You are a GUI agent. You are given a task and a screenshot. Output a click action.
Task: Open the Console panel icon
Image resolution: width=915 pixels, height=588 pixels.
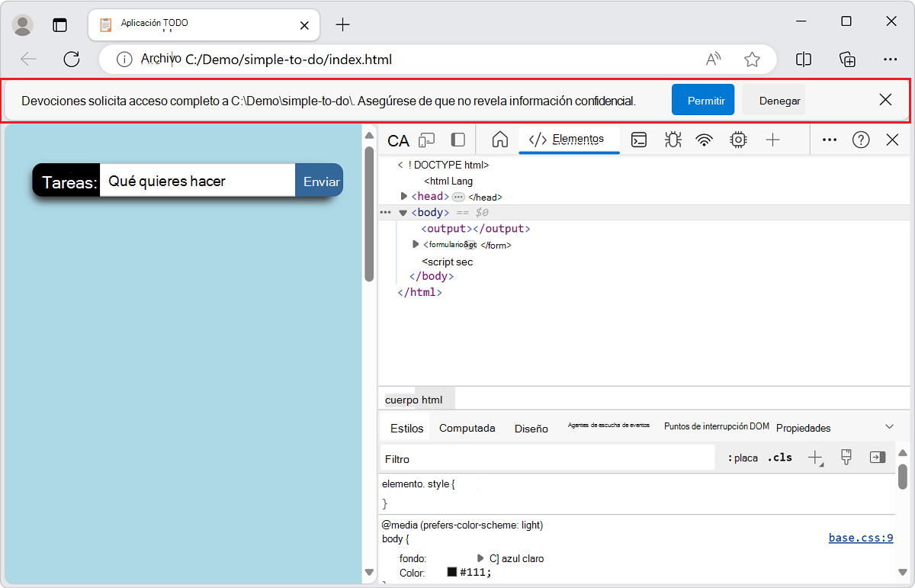[639, 140]
